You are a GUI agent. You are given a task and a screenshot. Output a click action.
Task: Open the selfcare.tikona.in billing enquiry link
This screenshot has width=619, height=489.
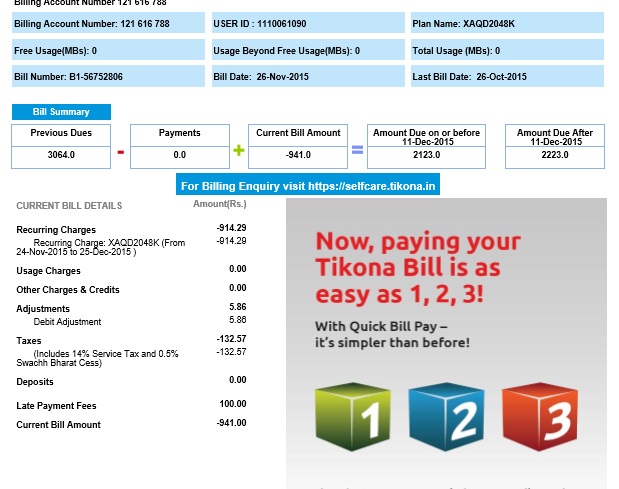(308, 186)
